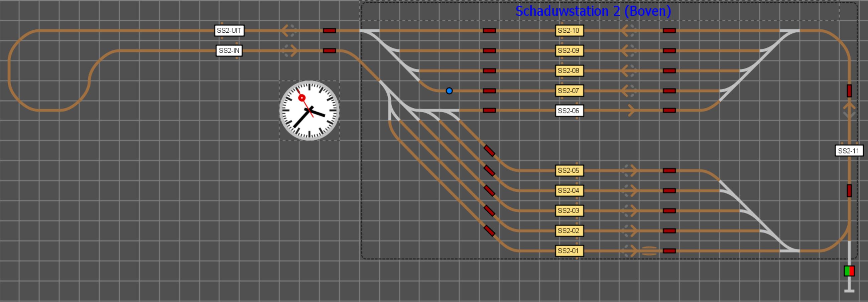Click sensor right of SS2-10 block
Viewport: 868px width, 302px height.
point(669,31)
